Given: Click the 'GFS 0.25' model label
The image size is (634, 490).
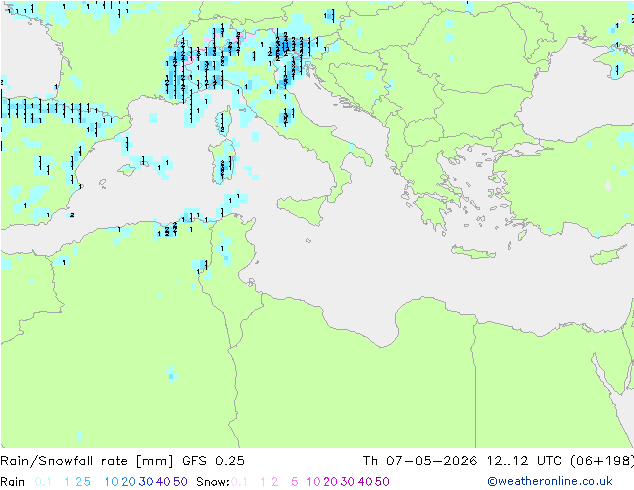Looking at the screenshot, I should point(213,461).
